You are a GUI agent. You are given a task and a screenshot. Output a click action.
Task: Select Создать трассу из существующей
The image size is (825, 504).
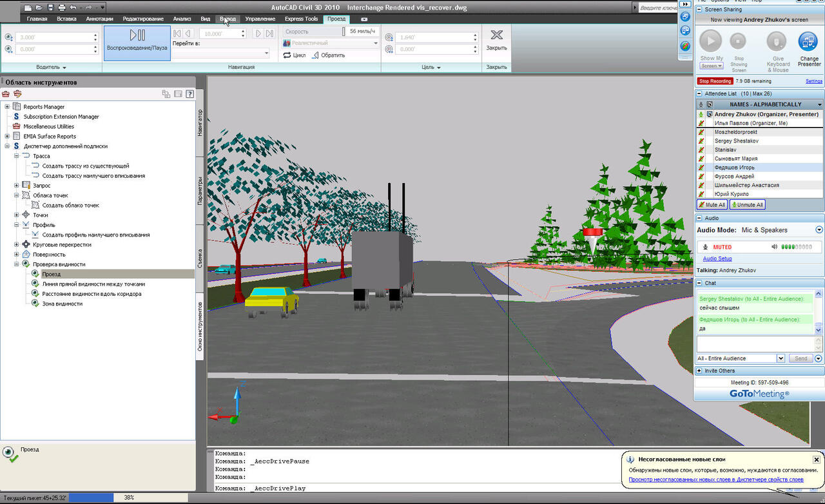tap(86, 166)
